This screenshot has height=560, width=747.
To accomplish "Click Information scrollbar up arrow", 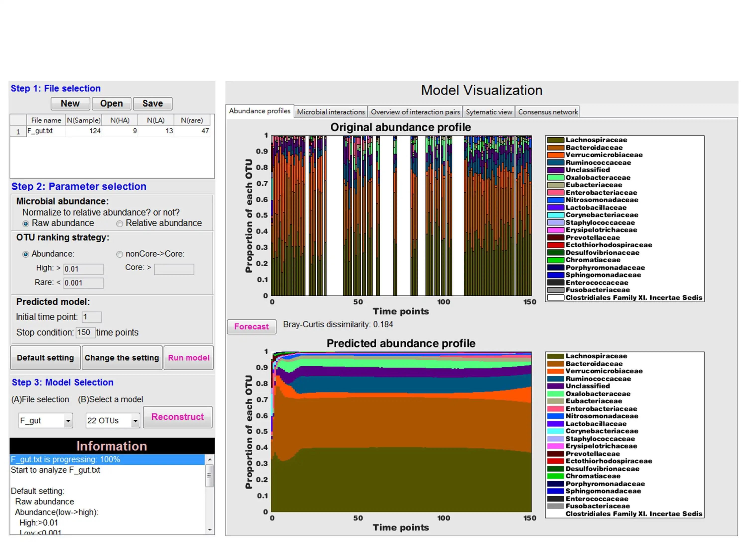I will pyautogui.click(x=210, y=459).
